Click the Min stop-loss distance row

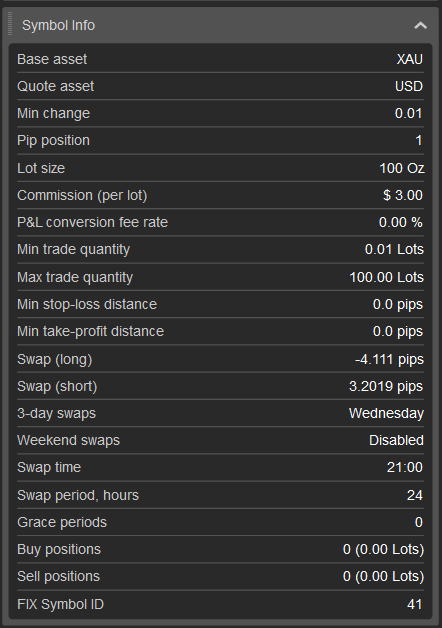pos(220,304)
